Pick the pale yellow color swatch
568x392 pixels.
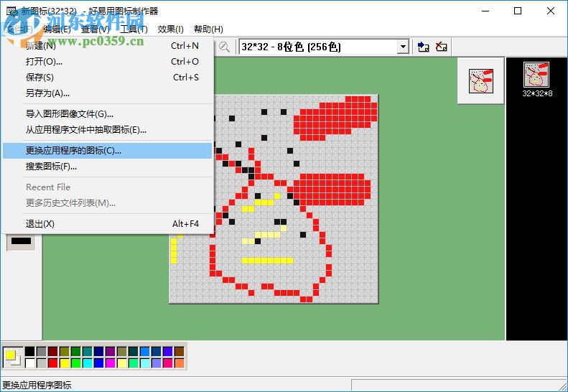point(122,363)
